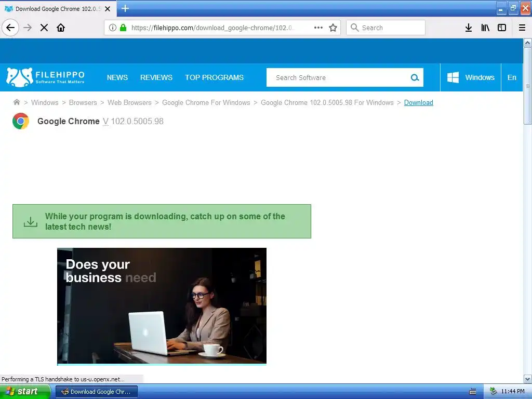The image size is (532, 399).
Task: Open the REVIEWS menu item
Action: (156, 77)
